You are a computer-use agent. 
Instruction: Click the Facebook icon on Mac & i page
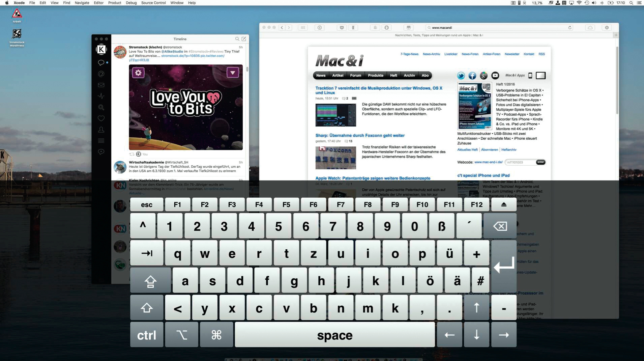(472, 76)
